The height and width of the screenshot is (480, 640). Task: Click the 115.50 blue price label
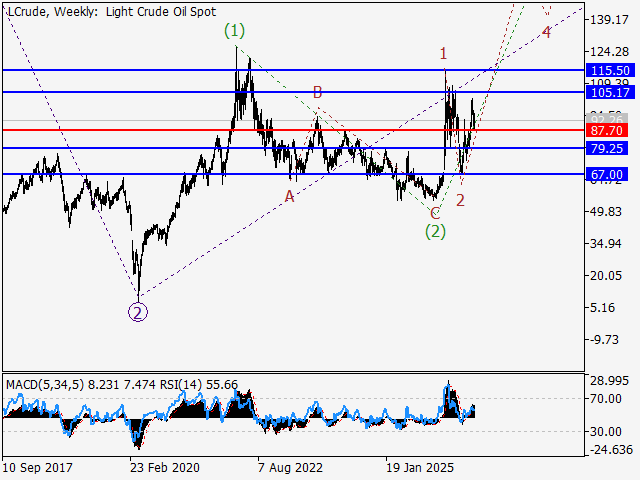pyautogui.click(x=610, y=70)
